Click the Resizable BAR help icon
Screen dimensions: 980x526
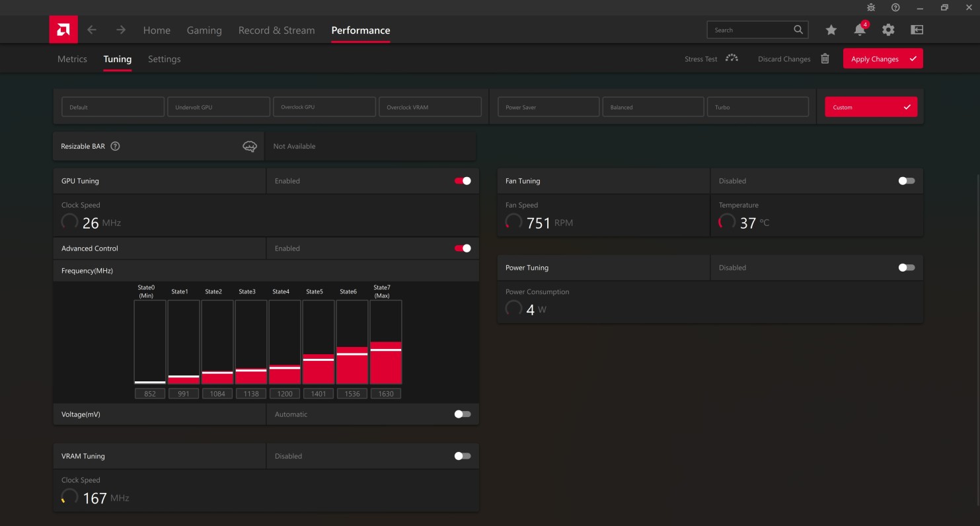pyautogui.click(x=116, y=146)
